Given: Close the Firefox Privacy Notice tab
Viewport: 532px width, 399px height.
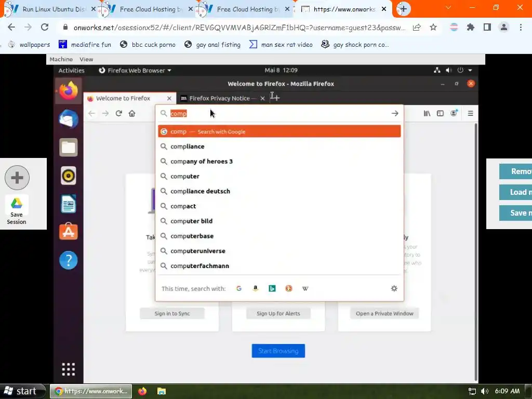Looking at the screenshot, I should [x=262, y=98].
